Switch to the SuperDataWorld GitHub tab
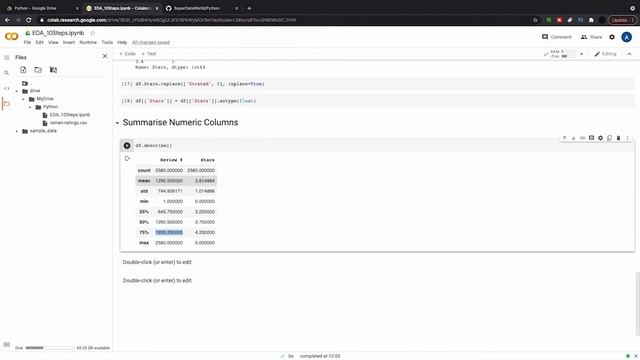This screenshot has width=640, height=360. (202, 8)
